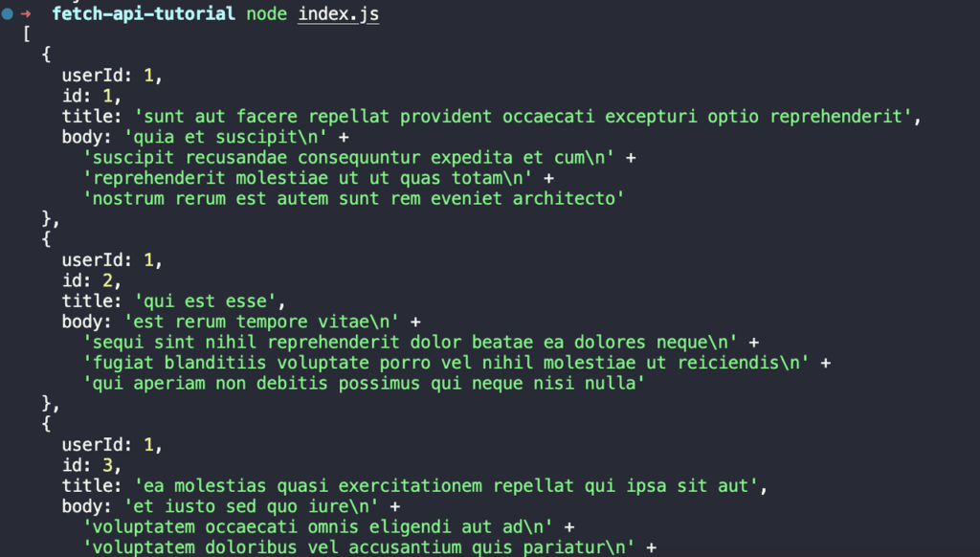
Task: Click the 'voluptatem doloribus vel' line
Action: click(359, 547)
